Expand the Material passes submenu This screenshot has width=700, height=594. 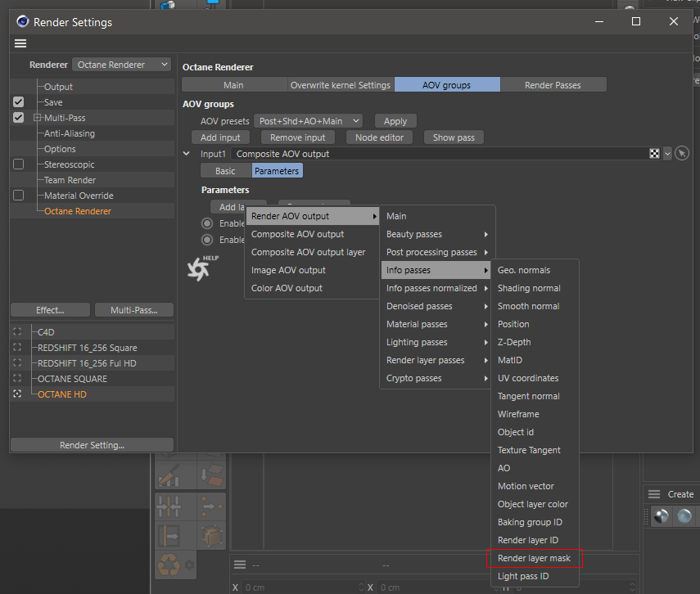point(437,325)
